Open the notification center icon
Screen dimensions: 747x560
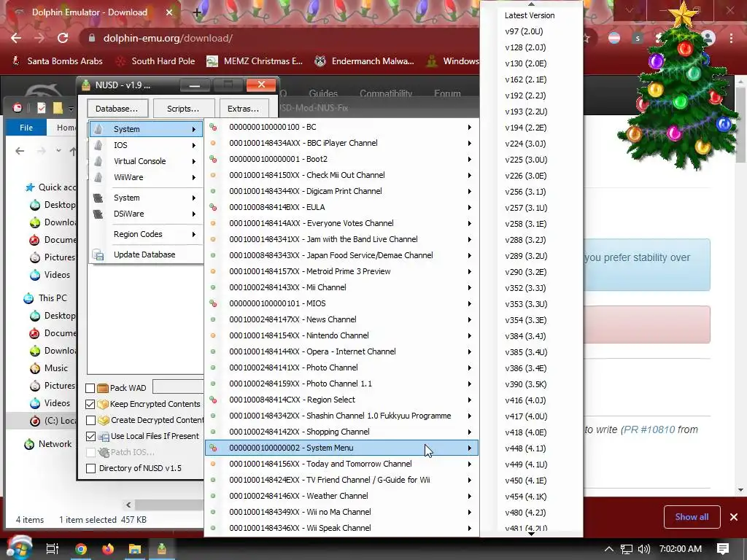click(x=723, y=549)
